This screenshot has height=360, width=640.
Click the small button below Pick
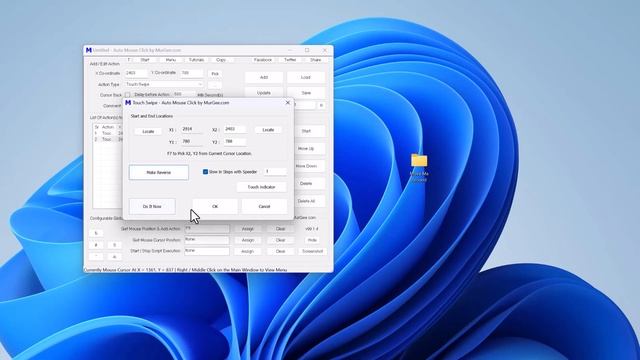coord(215,85)
